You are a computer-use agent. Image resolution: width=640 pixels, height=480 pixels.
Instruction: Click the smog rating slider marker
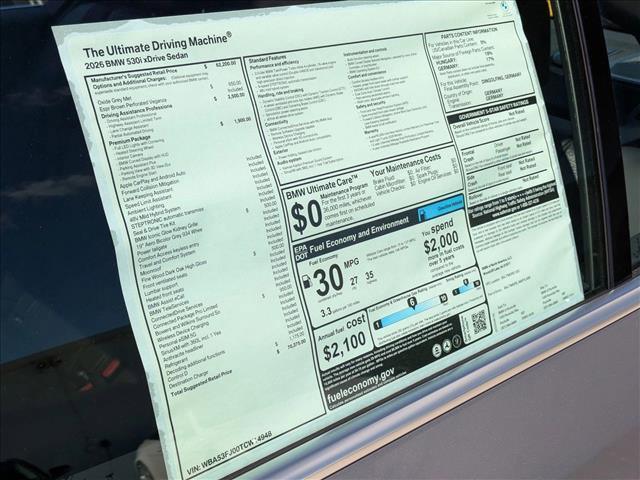(x=466, y=282)
